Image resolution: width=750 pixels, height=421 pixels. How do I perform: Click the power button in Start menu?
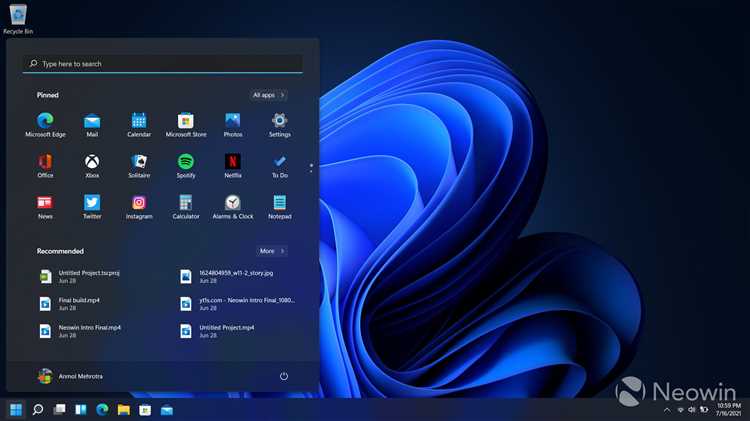(x=284, y=376)
